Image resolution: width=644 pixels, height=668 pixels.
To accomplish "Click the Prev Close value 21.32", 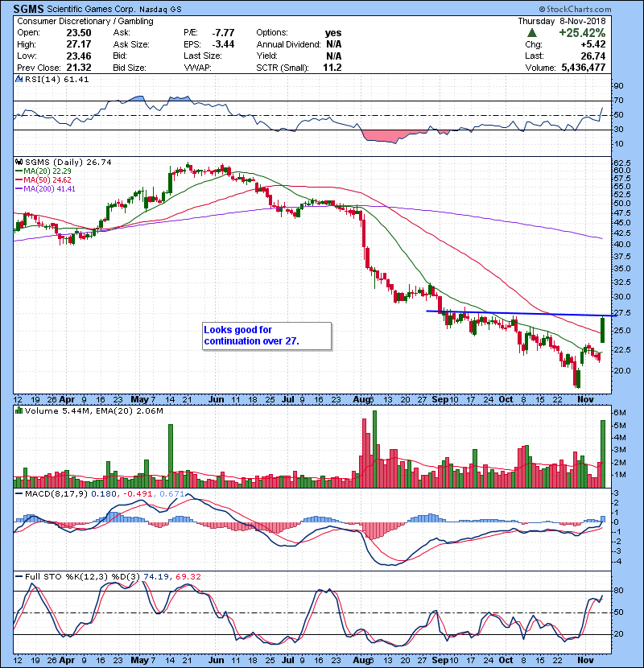I will point(79,68).
